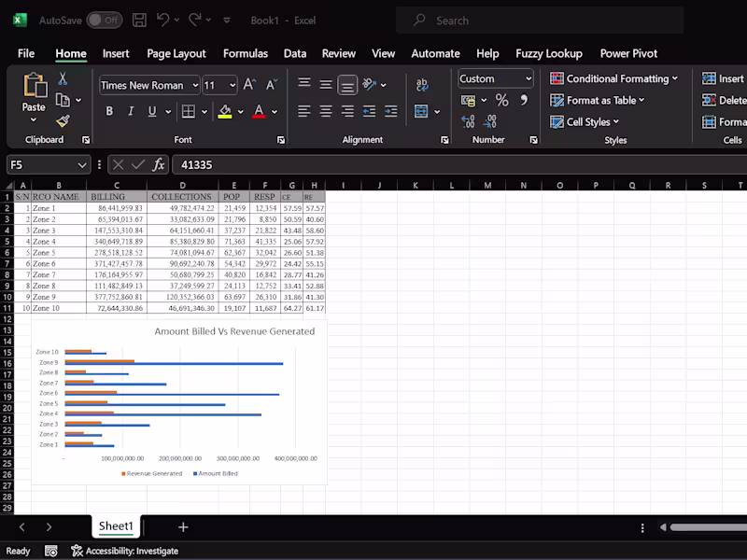
Task: Click the Increase Decimal icon
Action: click(468, 121)
